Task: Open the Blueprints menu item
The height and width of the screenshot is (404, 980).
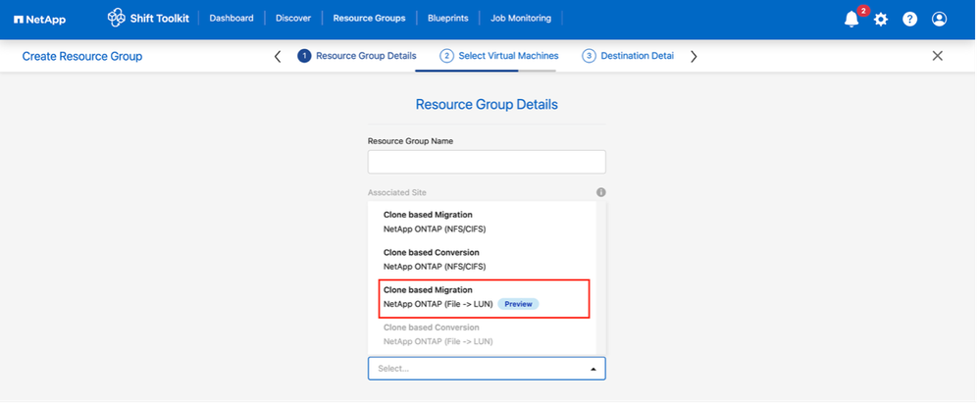Action: coord(448,18)
